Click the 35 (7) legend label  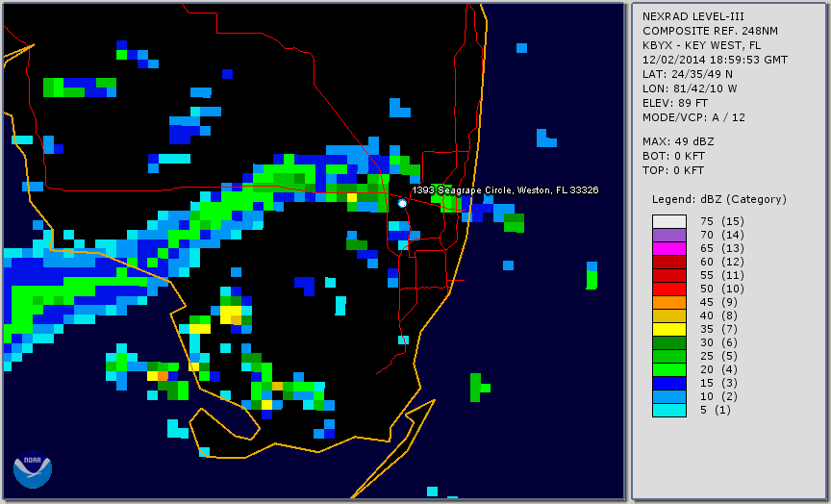pyautogui.click(x=719, y=329)
